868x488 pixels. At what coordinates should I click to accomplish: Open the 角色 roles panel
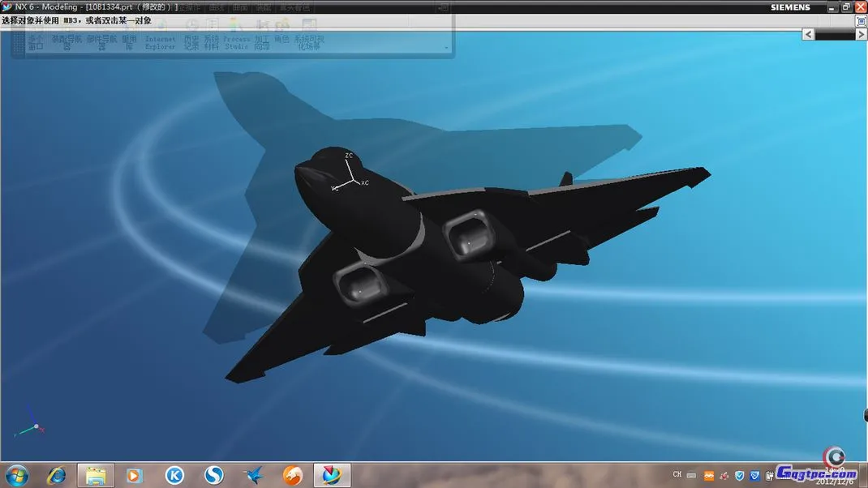281,39
